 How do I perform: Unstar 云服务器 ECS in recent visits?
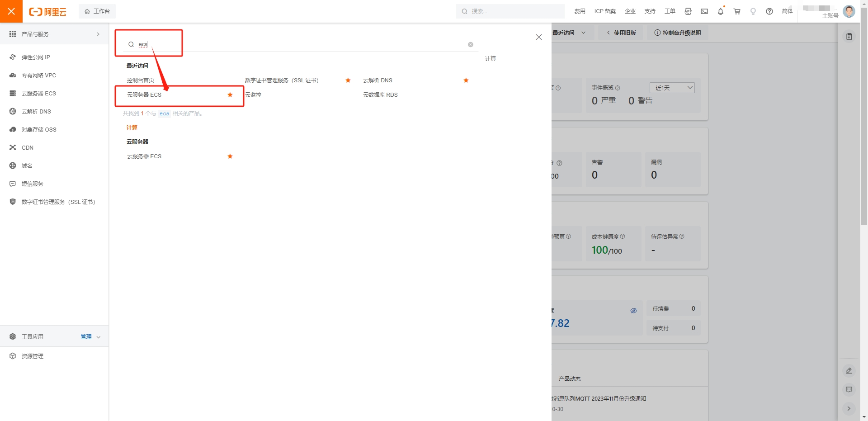click(x=230, y=95)
